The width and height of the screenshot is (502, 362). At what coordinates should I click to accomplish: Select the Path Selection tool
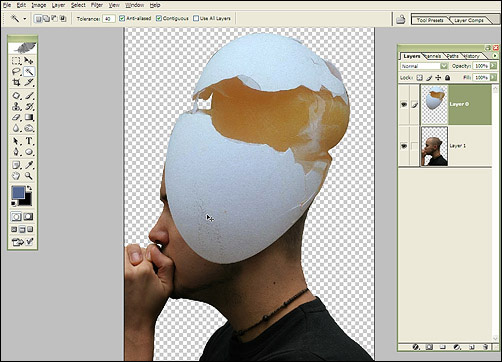[x=16, y=141]
